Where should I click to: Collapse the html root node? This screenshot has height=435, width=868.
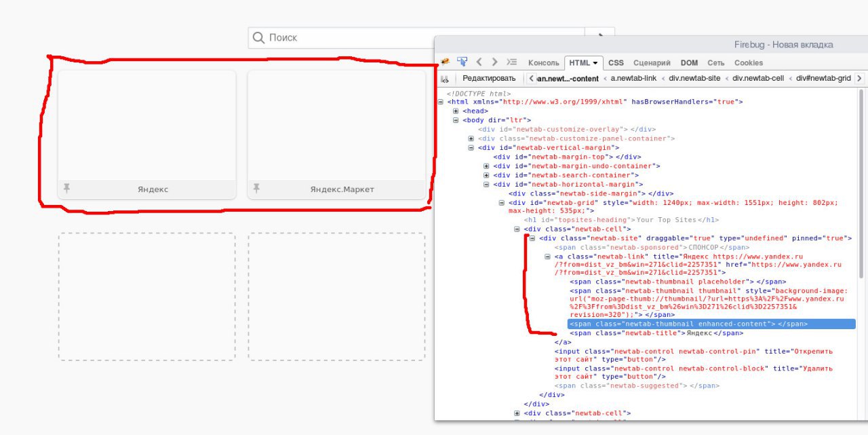[x=441, y=102]
